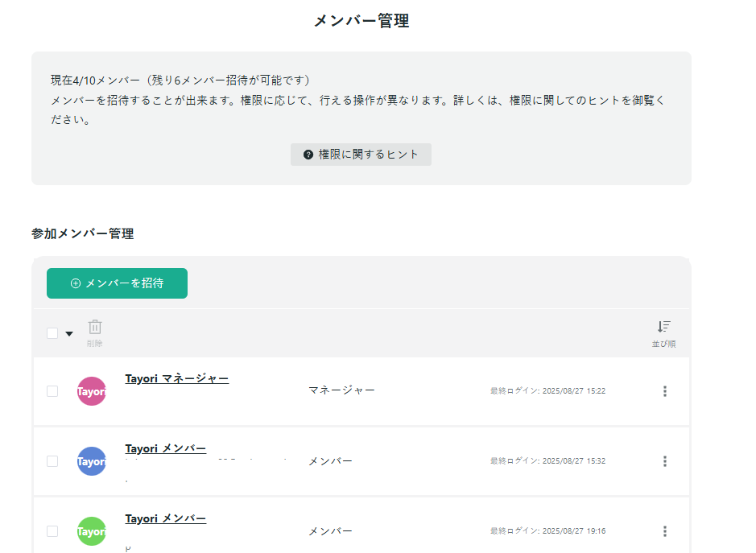
Task: Open actions menu for middle Tayori メンバー row
Action: click(665, 461)
